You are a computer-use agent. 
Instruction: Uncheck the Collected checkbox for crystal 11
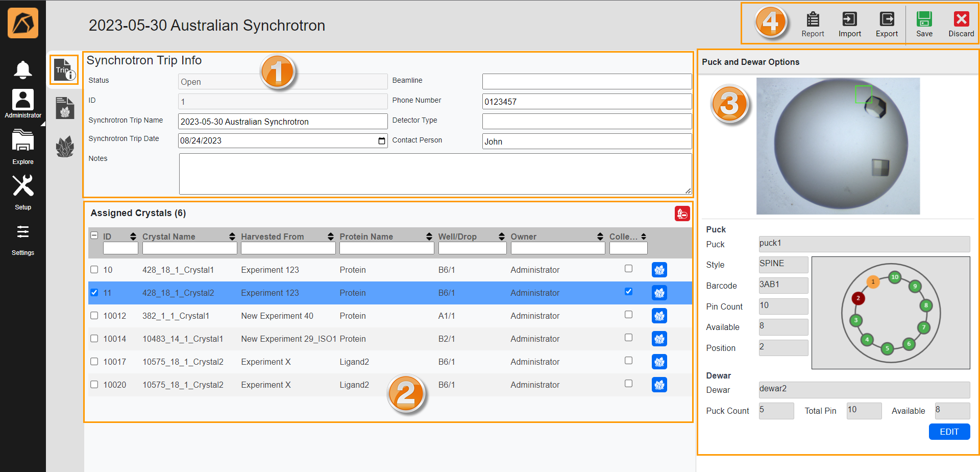point(628,292)
